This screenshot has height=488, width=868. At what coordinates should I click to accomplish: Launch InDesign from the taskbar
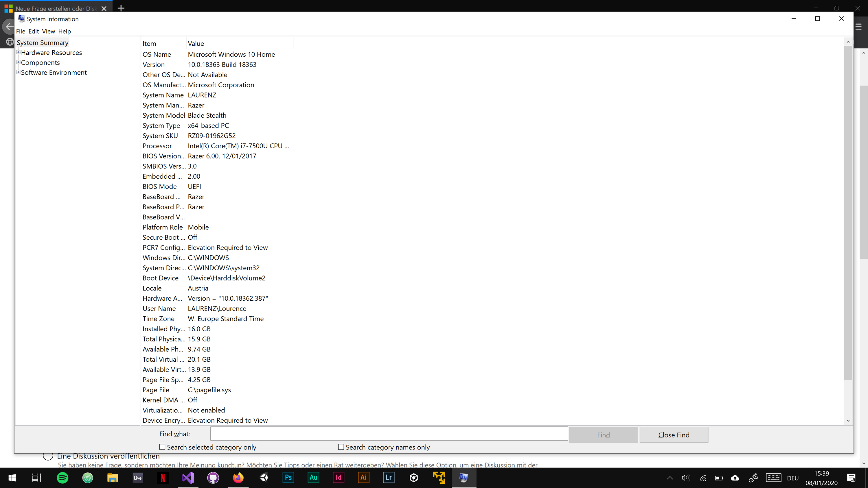[x=338, y=478]
